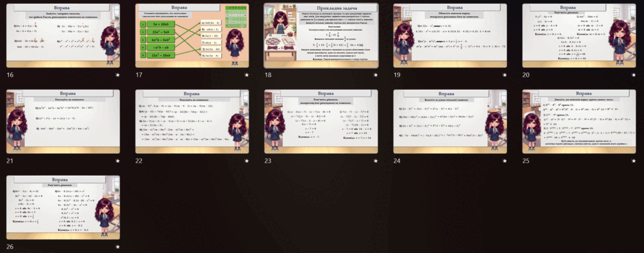The height and width of the screenshot is (253, 644).
Task: Click slide number 20 label
Action: (526, 75)
